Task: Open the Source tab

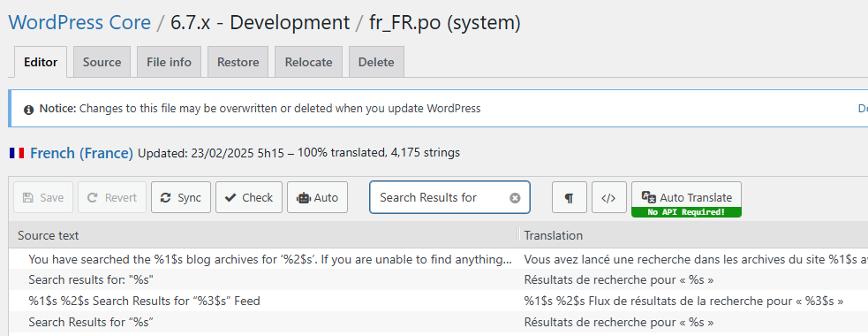Action: (x=102, y=62)
